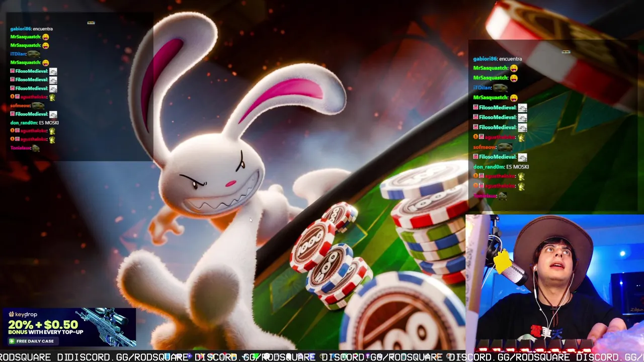Screen dimensions: 644x362
Task: Click Tonielaus's emote in the right chat overlay
Action: [x=502, y=196]
